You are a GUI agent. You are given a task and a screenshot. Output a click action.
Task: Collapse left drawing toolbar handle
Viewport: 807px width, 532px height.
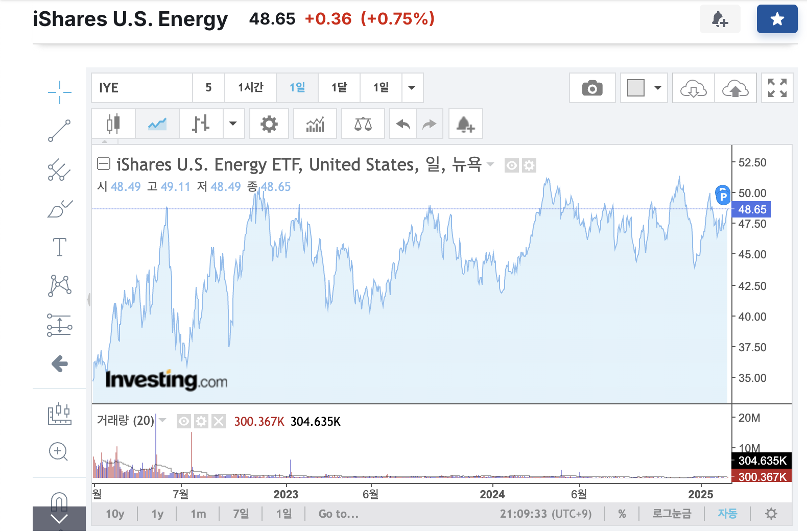tap(89, 299)
